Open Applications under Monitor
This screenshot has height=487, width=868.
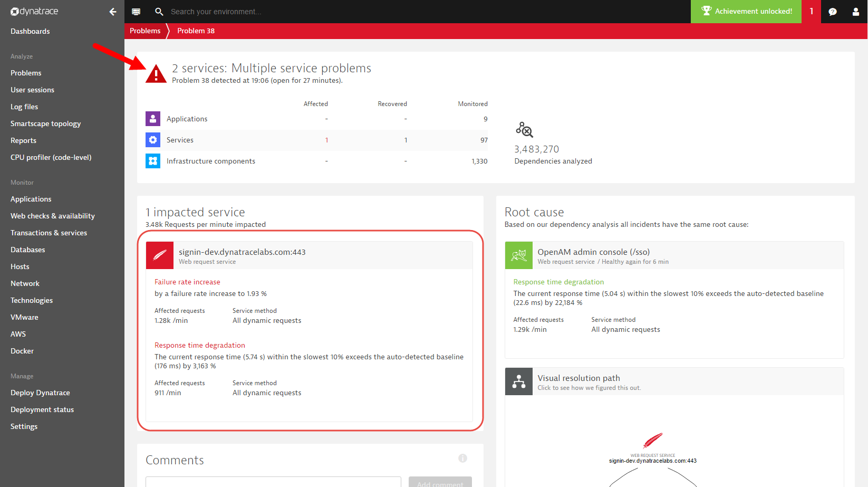tap(31, 199)
